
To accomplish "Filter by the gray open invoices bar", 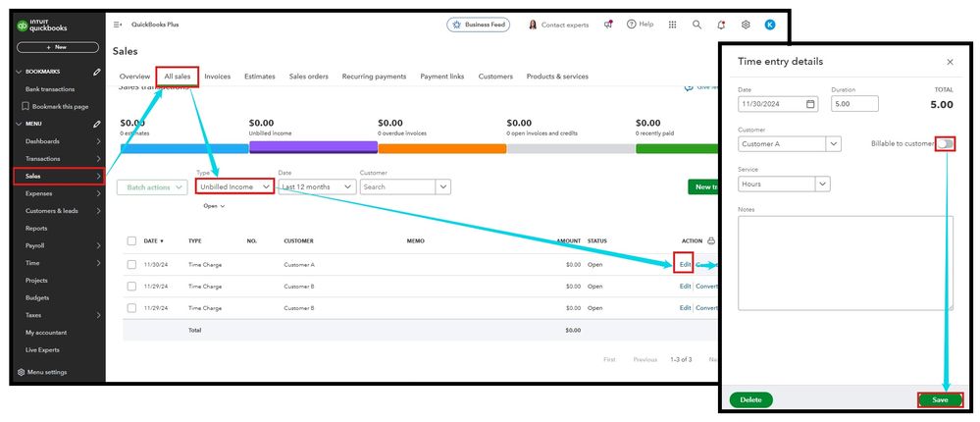I will coord(571,149).
